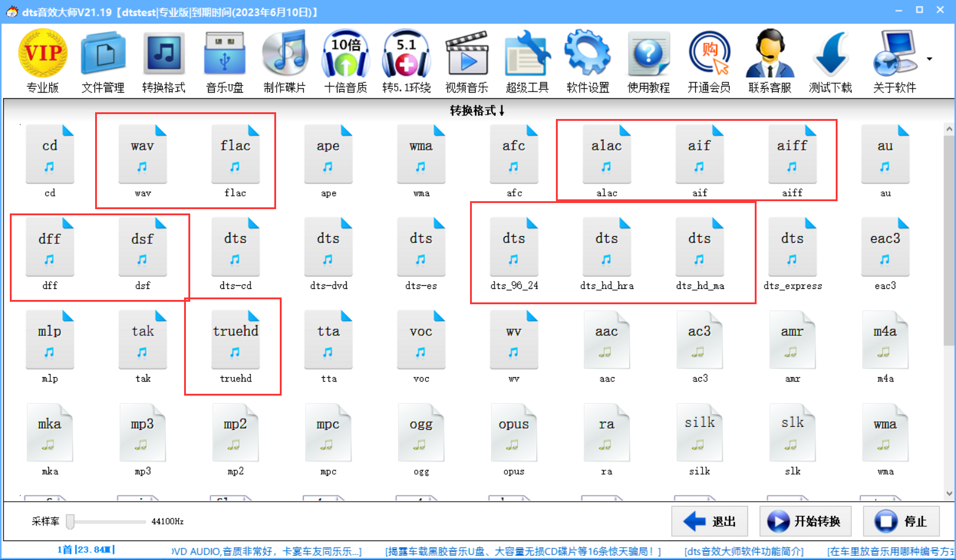Screen dimensions: 956x560
Task: Choose the alac format icon
Action: tap(607, 161)
